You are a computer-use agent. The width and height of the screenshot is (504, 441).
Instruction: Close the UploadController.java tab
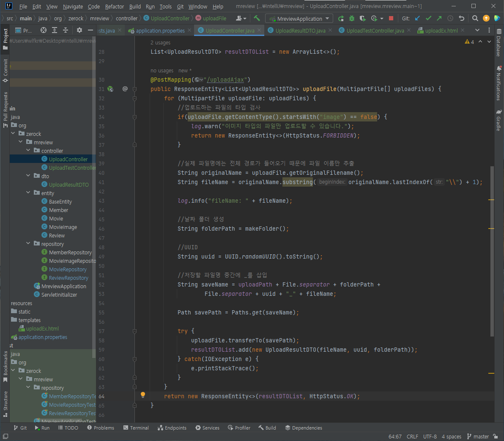tap(259, 30)
